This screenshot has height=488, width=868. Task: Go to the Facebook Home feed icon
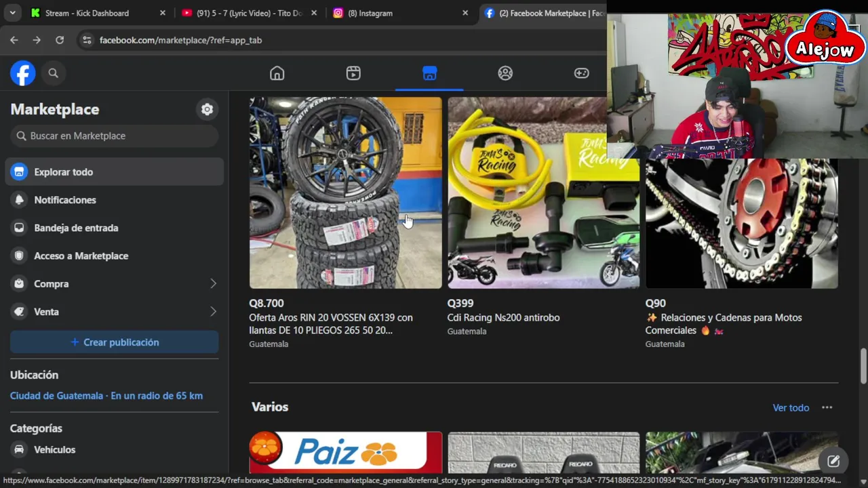point(277,73)
